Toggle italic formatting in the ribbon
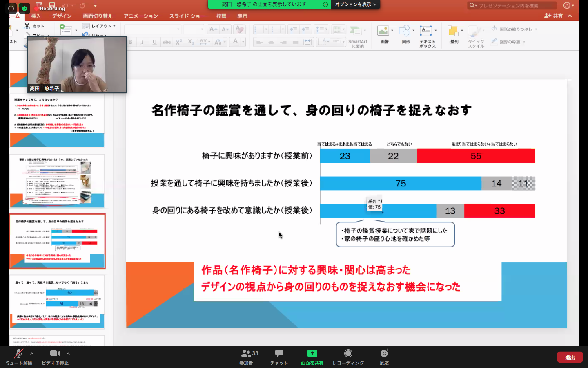 point(142,42)
